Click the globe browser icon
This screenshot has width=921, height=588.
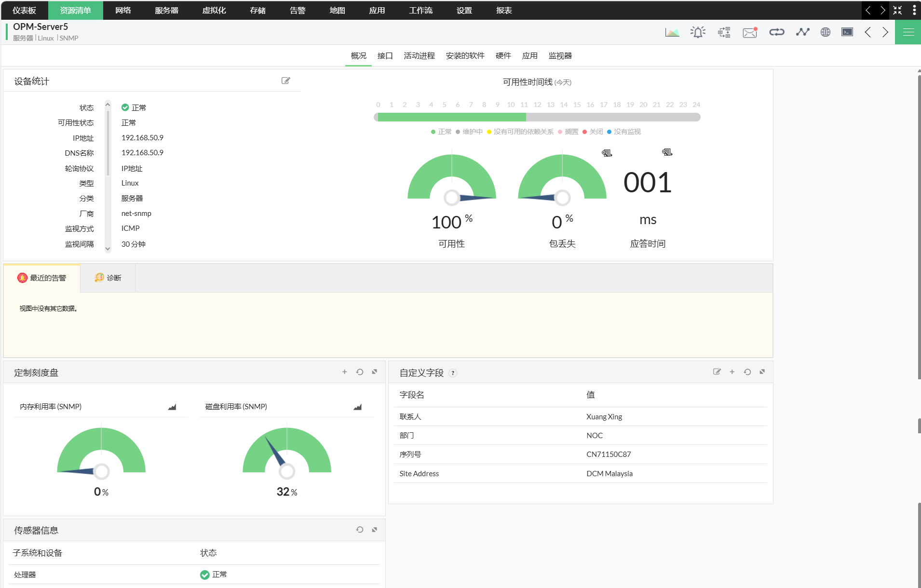coord(825,32)
